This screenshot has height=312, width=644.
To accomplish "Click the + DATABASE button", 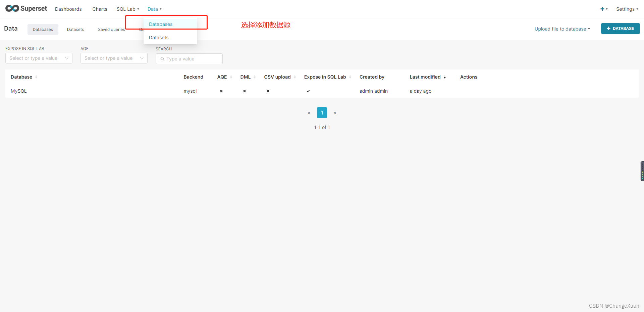I will [620, 29].
